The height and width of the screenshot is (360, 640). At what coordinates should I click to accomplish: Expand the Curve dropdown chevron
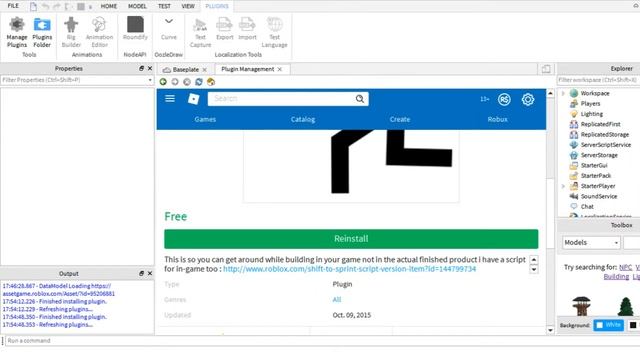point(169,21)
